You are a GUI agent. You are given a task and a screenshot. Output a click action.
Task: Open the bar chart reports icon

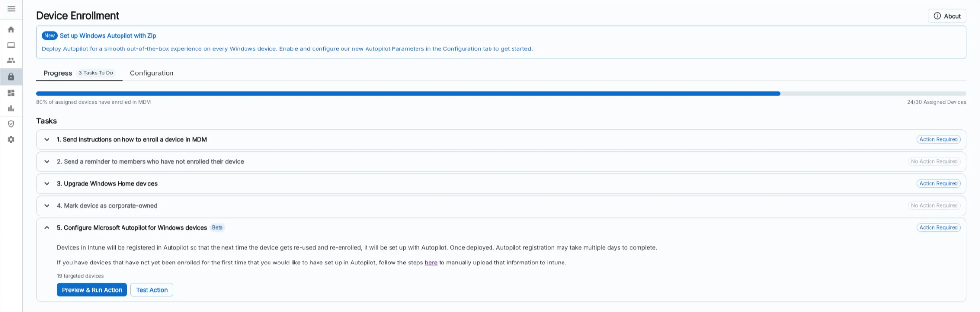pyautogui.click(x=11, y=108)
